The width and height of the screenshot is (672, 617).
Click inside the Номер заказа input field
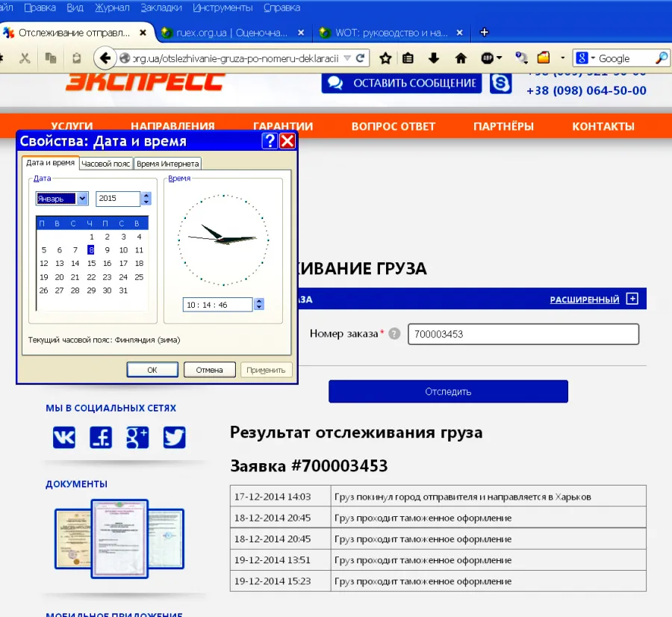point(523,334)
